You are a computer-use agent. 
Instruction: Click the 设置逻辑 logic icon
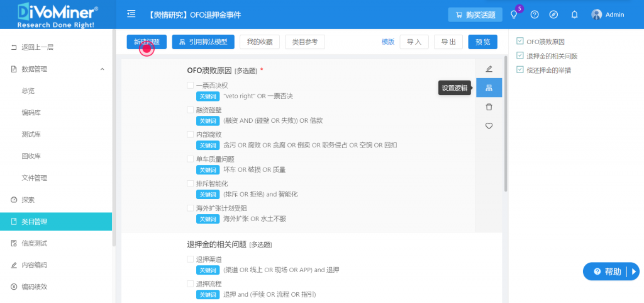tap(489, 88)
